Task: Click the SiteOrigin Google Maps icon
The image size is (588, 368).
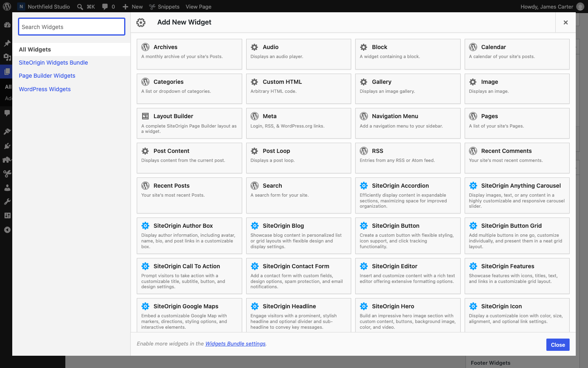Action: coord(145,306)
